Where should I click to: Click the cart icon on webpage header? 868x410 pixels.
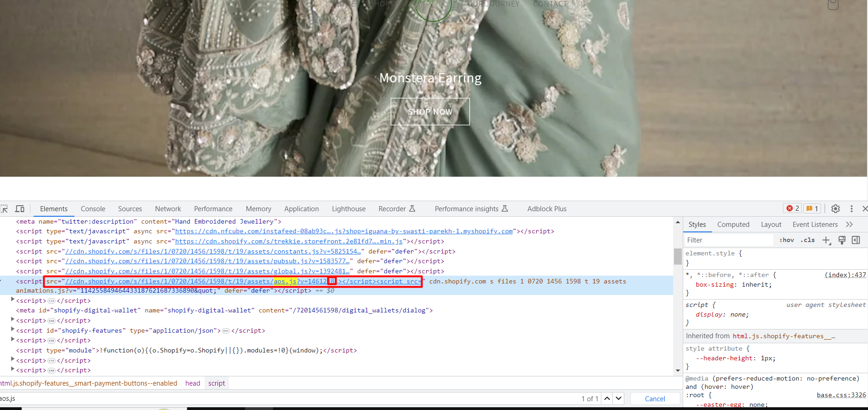[x=833, y=4]
